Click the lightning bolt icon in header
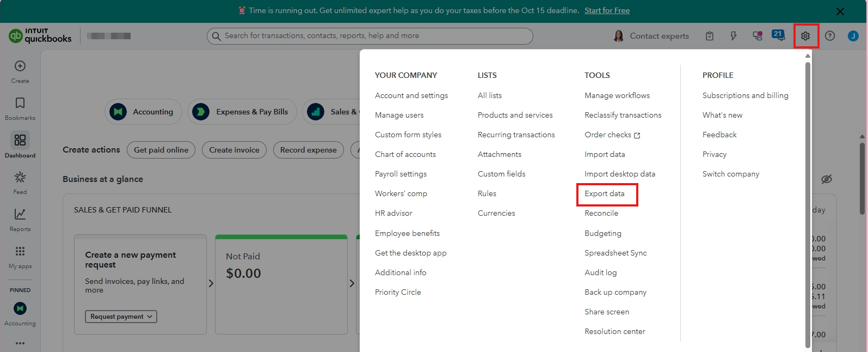 (734, 36)
